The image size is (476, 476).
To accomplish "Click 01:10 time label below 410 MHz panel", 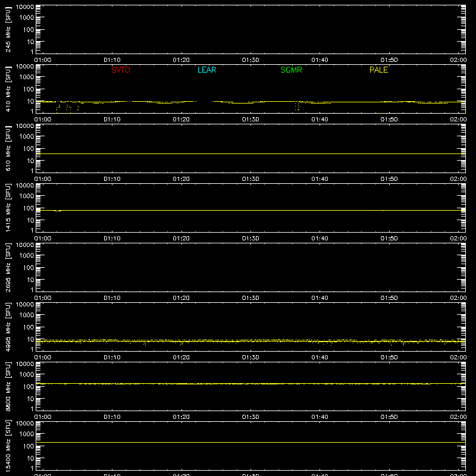I will 112,120.
